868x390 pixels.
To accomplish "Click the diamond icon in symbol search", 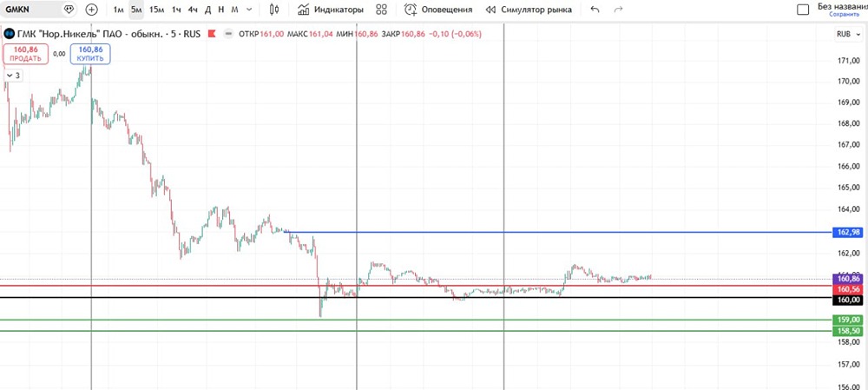I will coord(69,10).
